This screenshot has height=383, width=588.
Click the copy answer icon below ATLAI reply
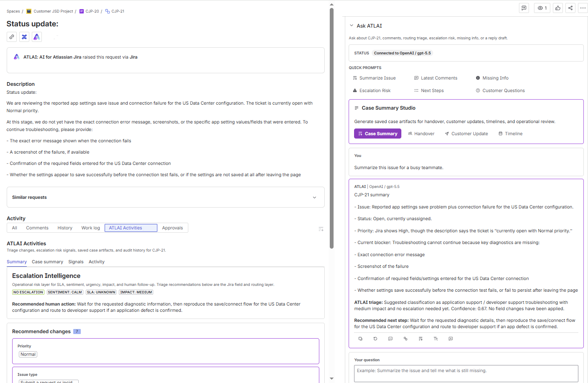pos(360,339)
